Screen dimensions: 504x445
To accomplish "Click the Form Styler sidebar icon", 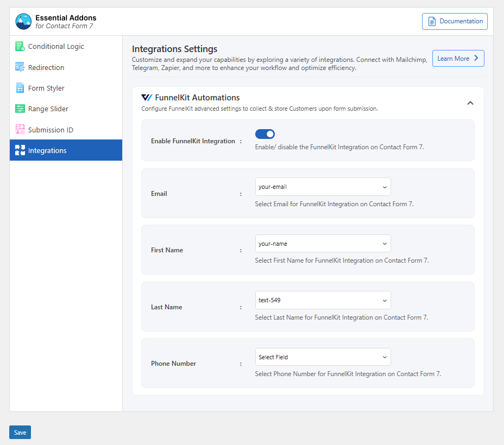I will (x=20, y=88).
